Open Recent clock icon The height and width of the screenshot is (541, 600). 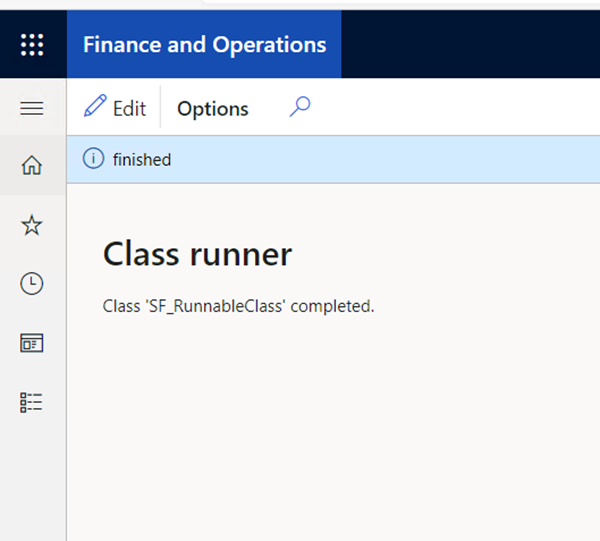coord(32,284)
